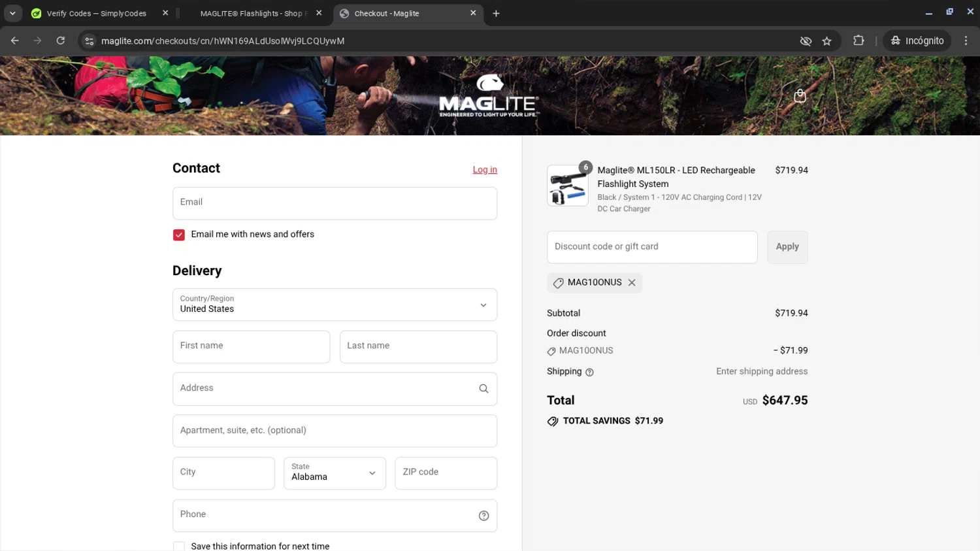The image size is (980, 551).
Task: Focus the ZIP code field
Action: click(x=446, y=473)
